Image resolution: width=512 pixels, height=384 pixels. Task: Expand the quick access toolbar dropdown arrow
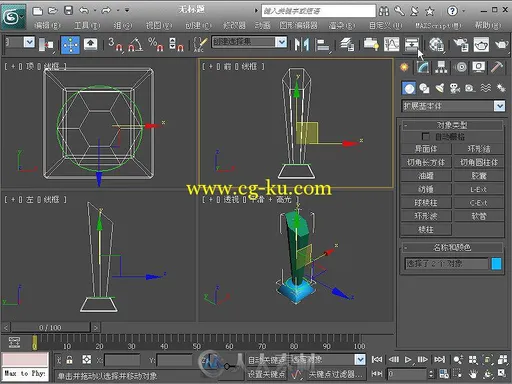[x=127, y=11]
